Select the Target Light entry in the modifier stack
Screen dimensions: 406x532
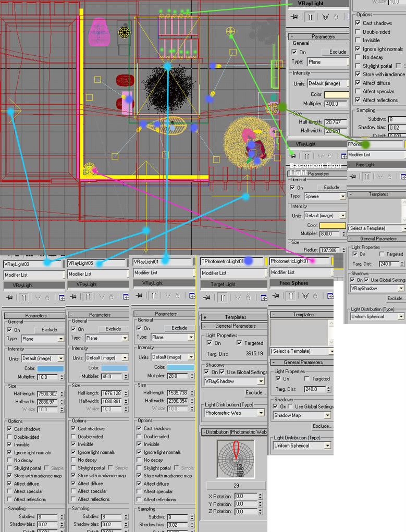(233, 284)
